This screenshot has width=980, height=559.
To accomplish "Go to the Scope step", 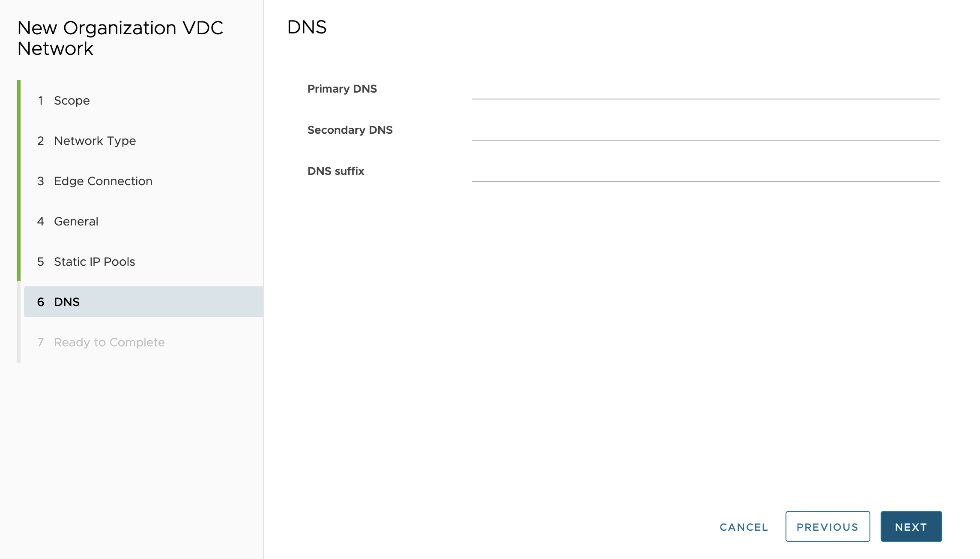I will tap(72, 100).
